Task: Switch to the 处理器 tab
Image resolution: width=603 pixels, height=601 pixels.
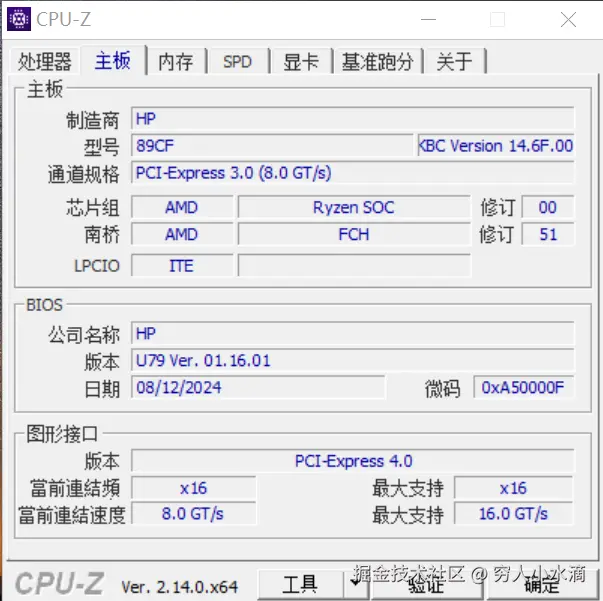Action: [45, 62]
